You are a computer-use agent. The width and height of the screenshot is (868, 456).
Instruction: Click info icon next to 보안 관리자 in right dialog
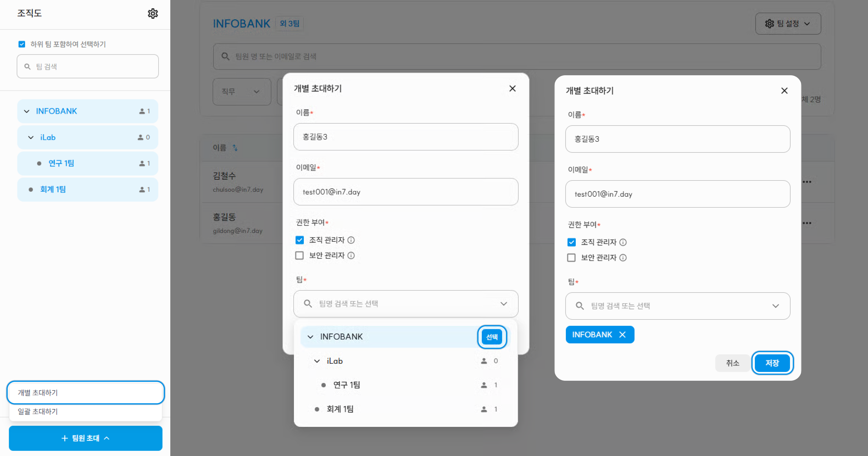(x=623, y=258)
